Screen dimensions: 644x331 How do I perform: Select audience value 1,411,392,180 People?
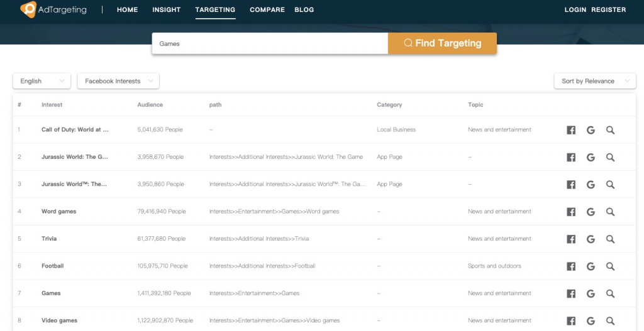(x=164, y=293)
